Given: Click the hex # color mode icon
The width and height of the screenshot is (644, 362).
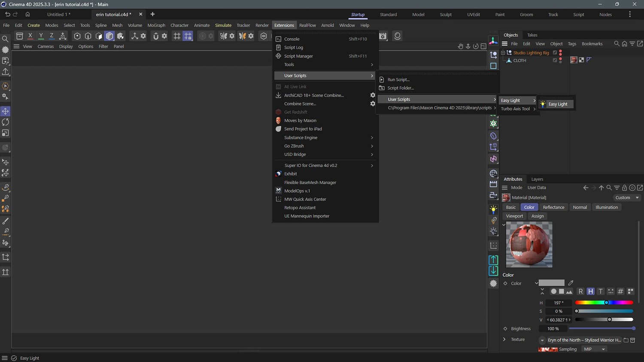Looking at the screenshot, I should 620,292.
